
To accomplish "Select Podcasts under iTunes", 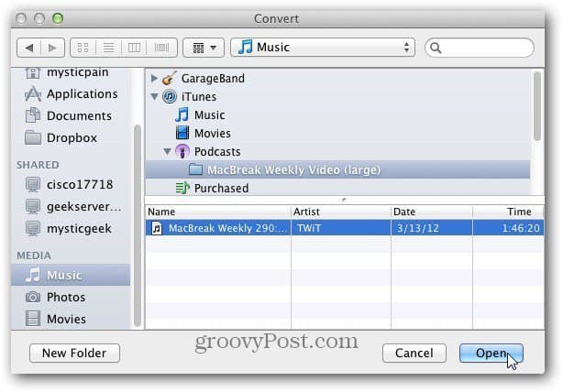I will pos(217,152).
